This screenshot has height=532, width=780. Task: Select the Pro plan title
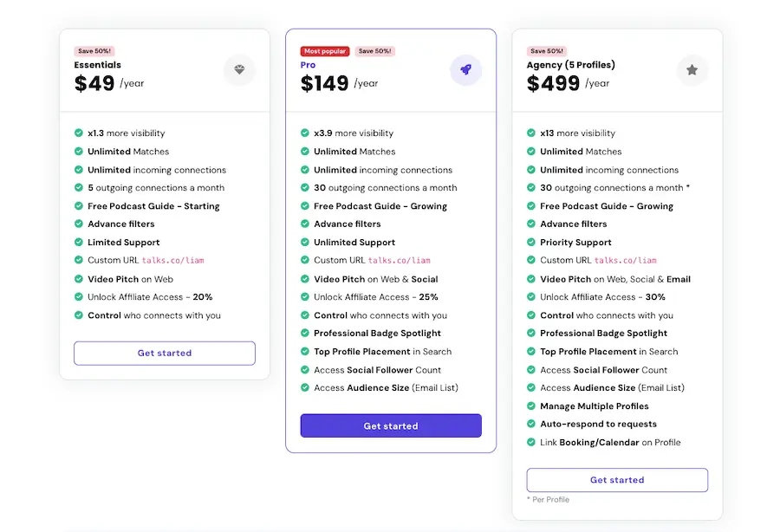[x=308, y=65]
